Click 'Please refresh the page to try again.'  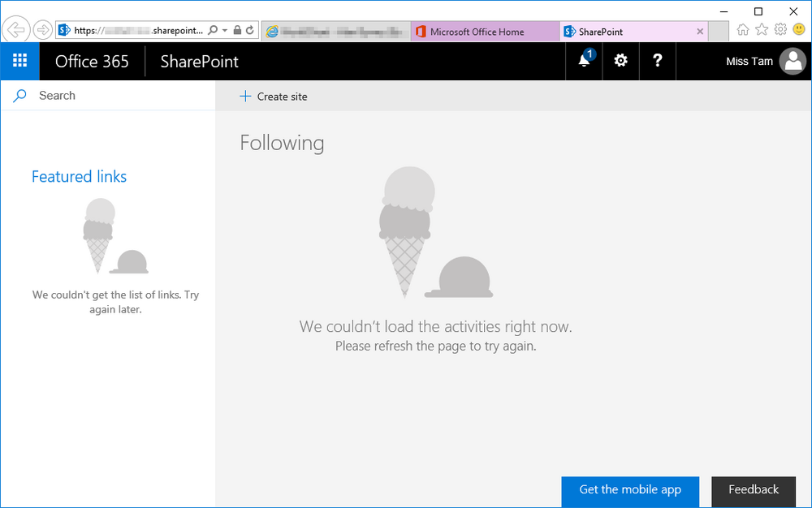tap(435, 346)
